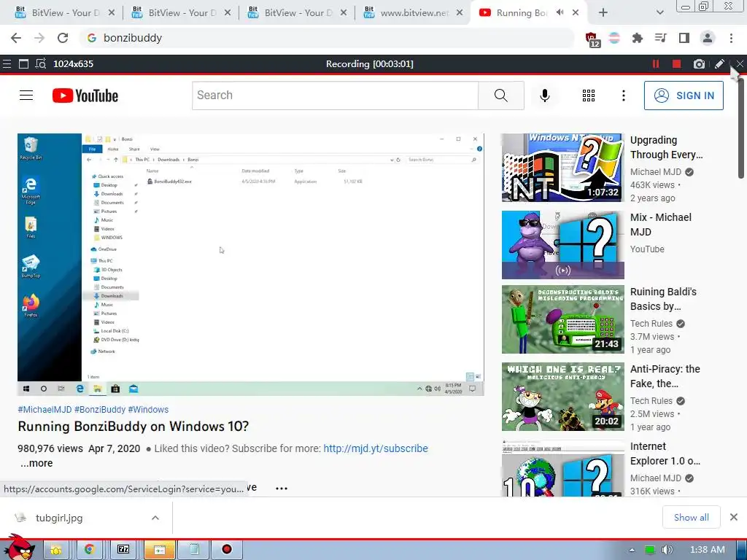Screen dimensions: 747x560
Task: Open the Angry Birds start button
Action: (20, 548)
